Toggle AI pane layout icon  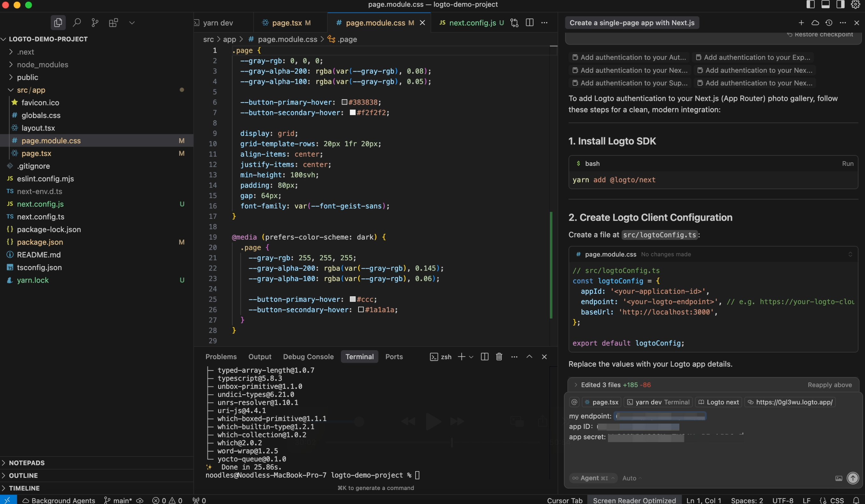840,4
